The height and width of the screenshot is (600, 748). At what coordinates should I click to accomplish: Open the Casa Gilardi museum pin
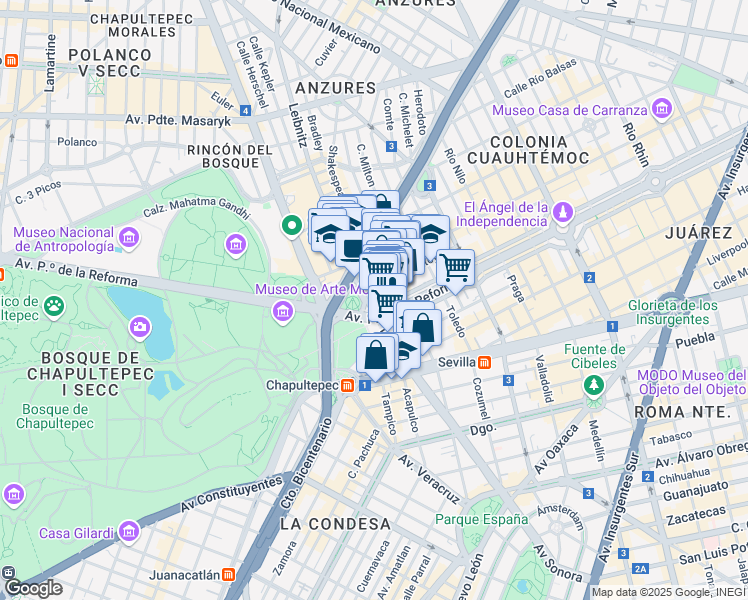click(x=129, y=531)
